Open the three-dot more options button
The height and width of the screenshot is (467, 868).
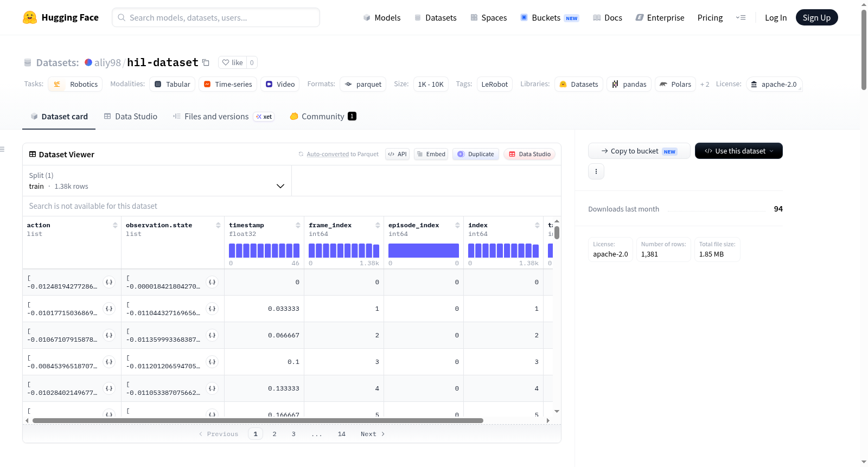tap(596, 171)
